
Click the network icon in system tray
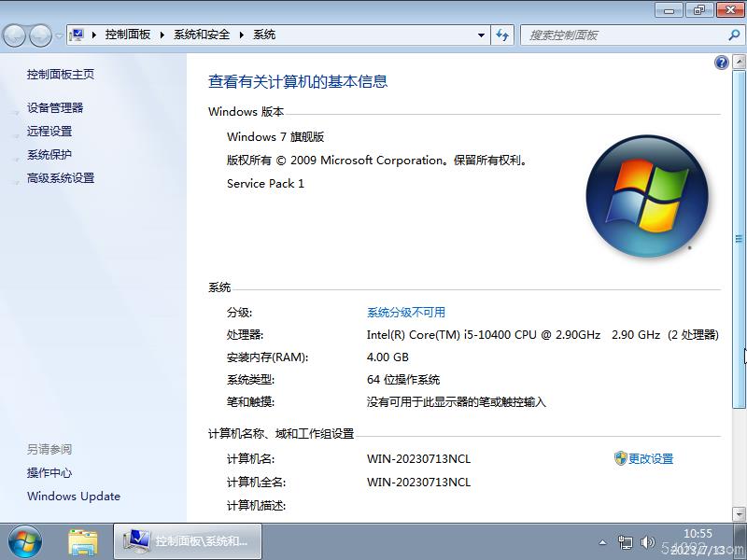tap(627, 541)
